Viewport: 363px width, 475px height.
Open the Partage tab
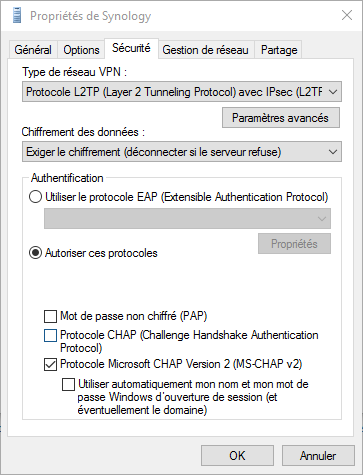(x=279, y=50)
